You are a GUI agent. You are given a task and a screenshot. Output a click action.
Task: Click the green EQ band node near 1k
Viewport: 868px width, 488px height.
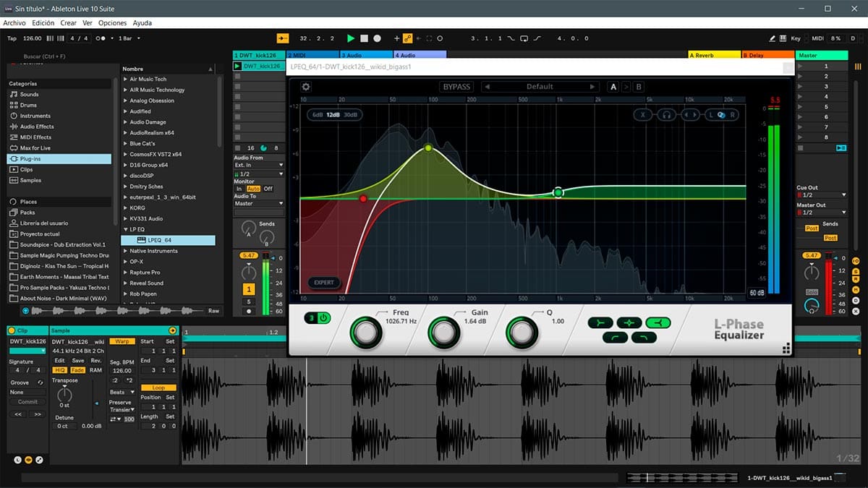pyautogui.click(x=558, y=192)
